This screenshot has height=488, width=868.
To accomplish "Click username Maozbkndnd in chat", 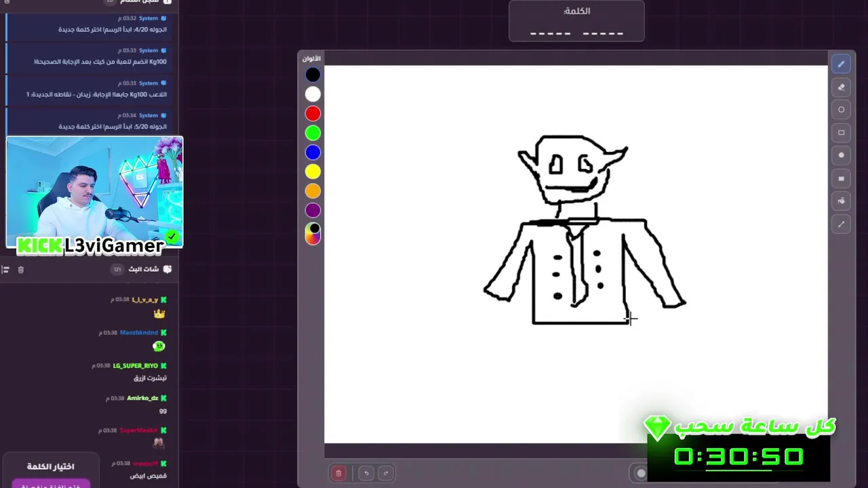I will point(139,333).
